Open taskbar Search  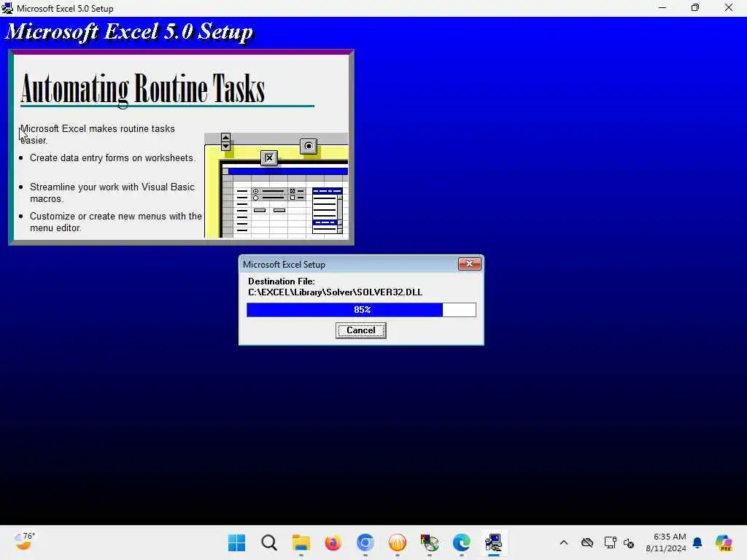[x=269, y=542]
